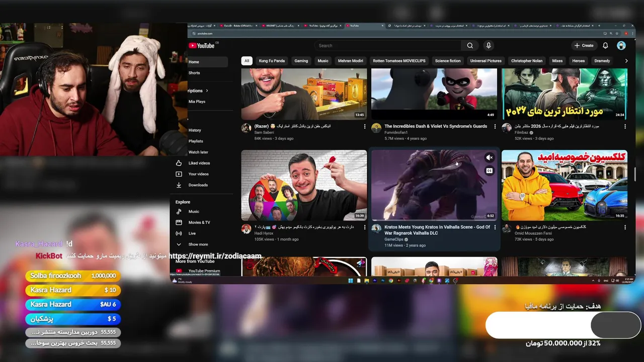Open options menu for Razer video
The image size is (644, 362).
pyautogui.click(x=365, y=127)
